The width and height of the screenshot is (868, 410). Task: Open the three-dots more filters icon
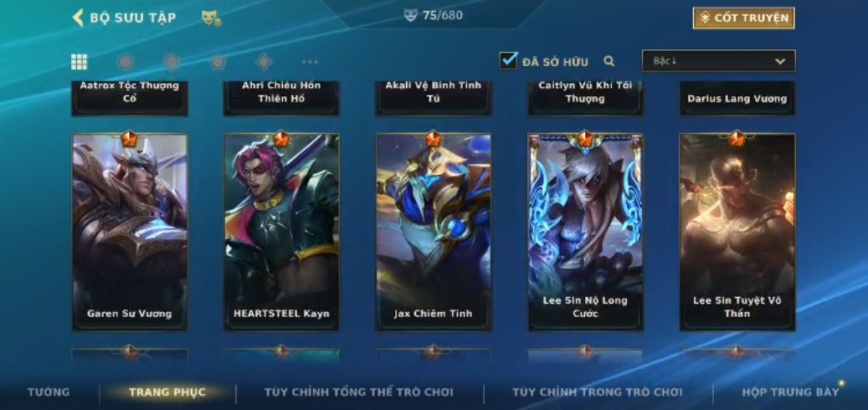[310, 62]
